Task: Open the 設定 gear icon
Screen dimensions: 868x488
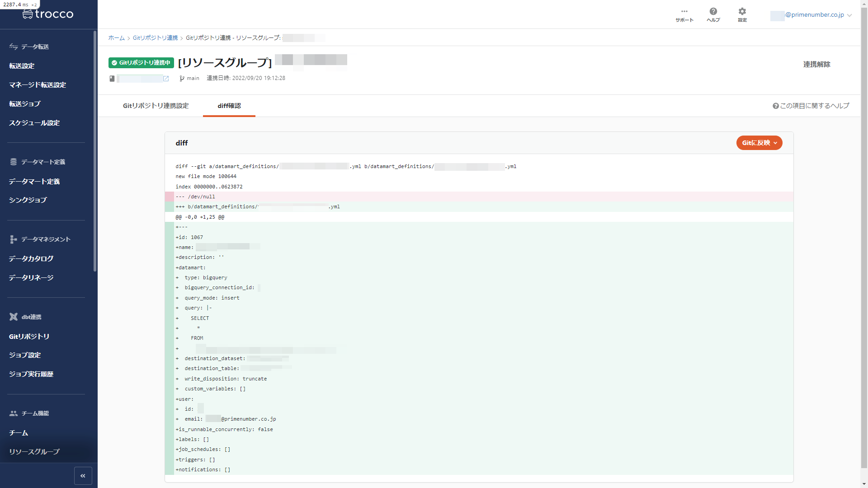Action: click(742, 15)
